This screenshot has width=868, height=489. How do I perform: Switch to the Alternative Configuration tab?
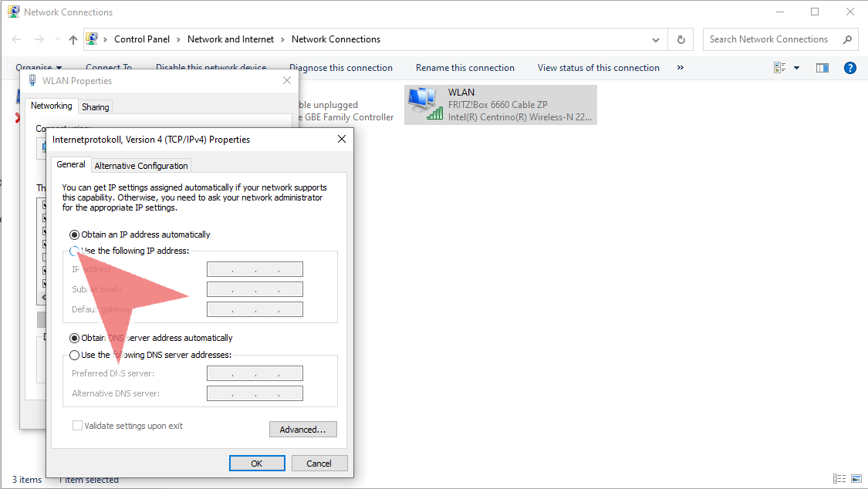pyautogui.click(x=141, y=166)
